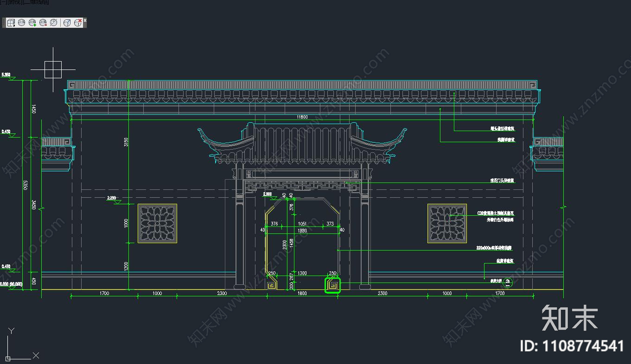Click Smooth More icon with green plus
The height and width of the screenshot is (364, 631).
point(32,23)
